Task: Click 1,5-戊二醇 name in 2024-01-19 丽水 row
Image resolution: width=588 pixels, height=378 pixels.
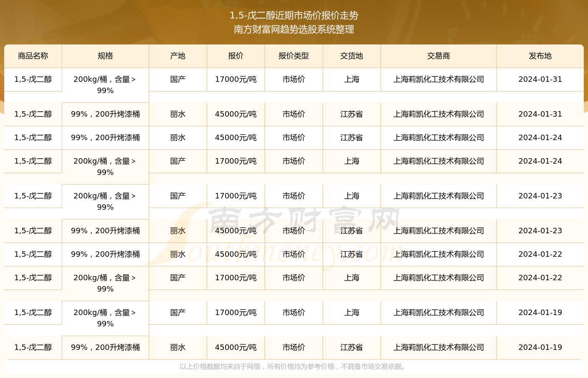Action: tap(33, 347)
